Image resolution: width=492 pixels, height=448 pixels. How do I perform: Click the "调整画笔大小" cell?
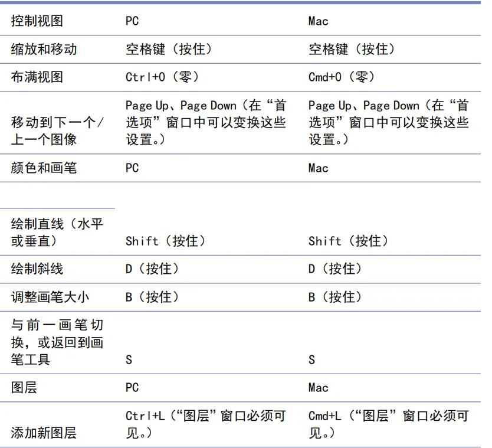(50, 297)
